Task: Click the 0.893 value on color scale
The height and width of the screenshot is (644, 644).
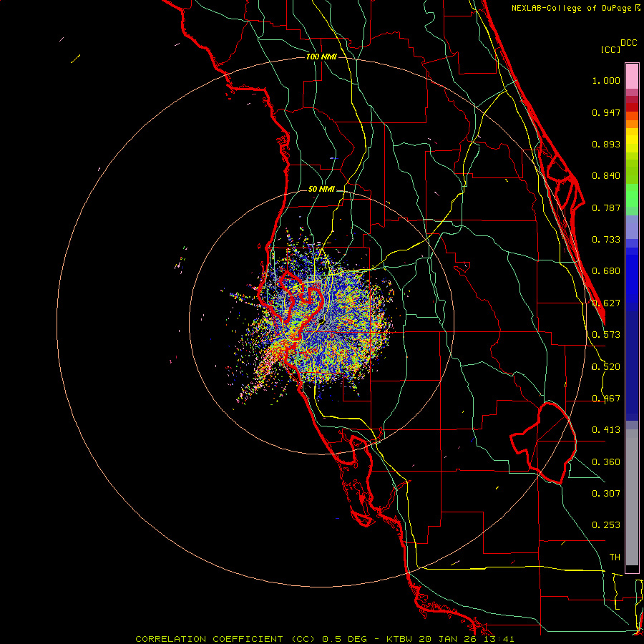Action: pyautogui.click(x=606, y=144)
